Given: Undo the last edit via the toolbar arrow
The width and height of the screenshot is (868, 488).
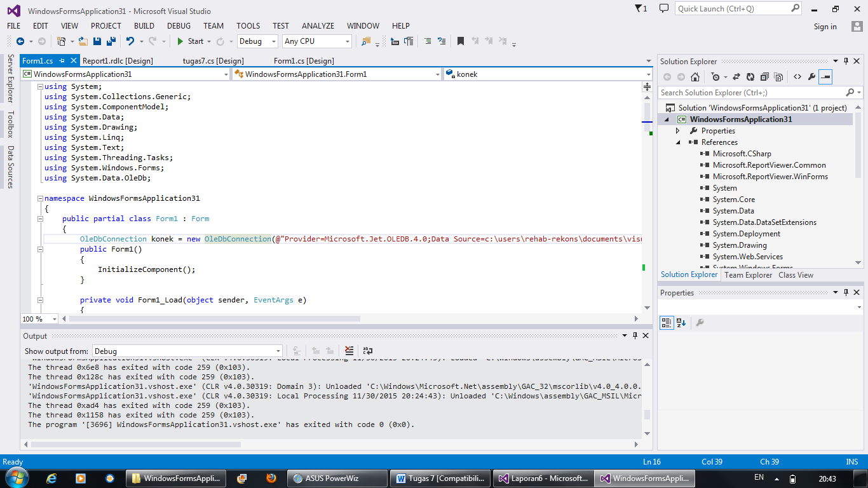Looking at the screenshot, I should (130, 41).
